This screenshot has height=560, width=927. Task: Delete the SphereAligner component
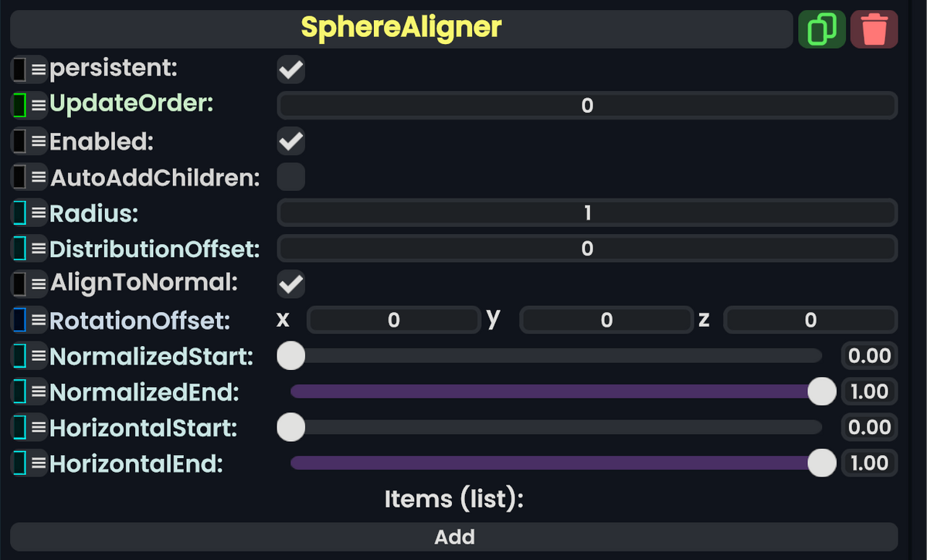pyautogui.click(x=874, y=29)
